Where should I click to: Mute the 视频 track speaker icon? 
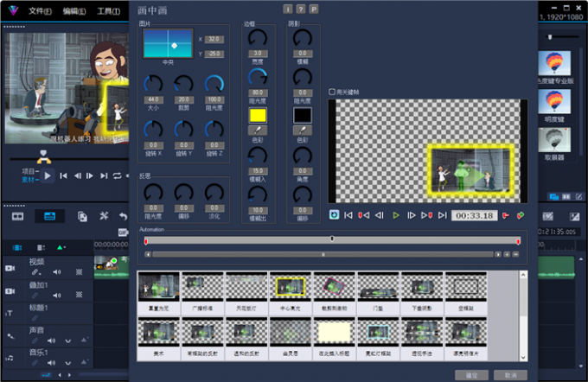click(x=58, y=271)
